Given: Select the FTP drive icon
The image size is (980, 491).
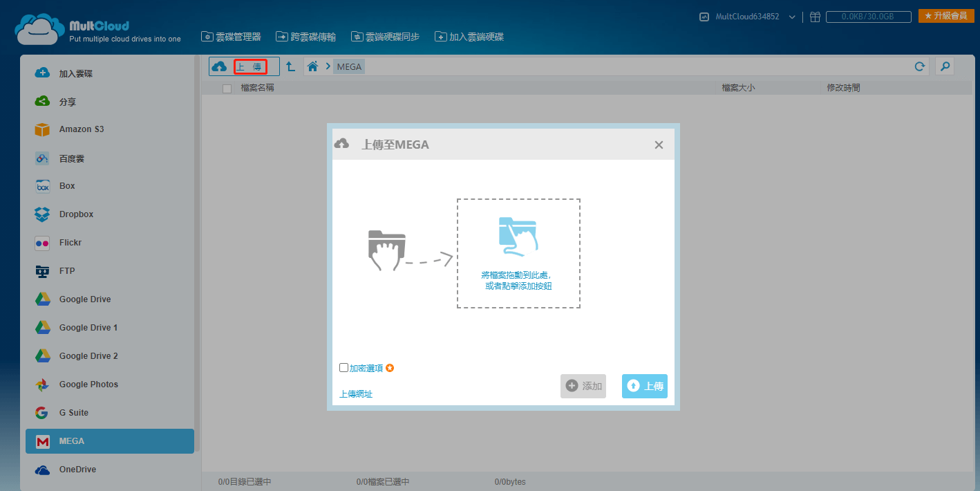Looking at the screenshot, I should (x=42, y=271).
